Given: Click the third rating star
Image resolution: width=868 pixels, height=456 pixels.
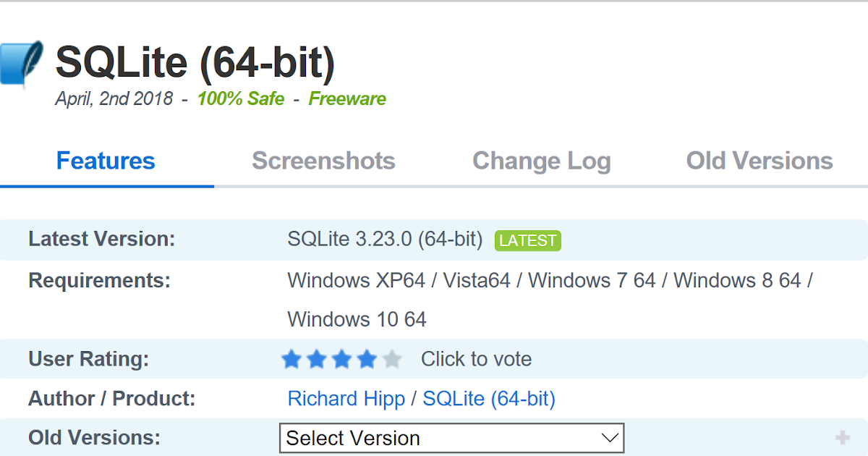Looking at the screenshot, I should [341, 358].
